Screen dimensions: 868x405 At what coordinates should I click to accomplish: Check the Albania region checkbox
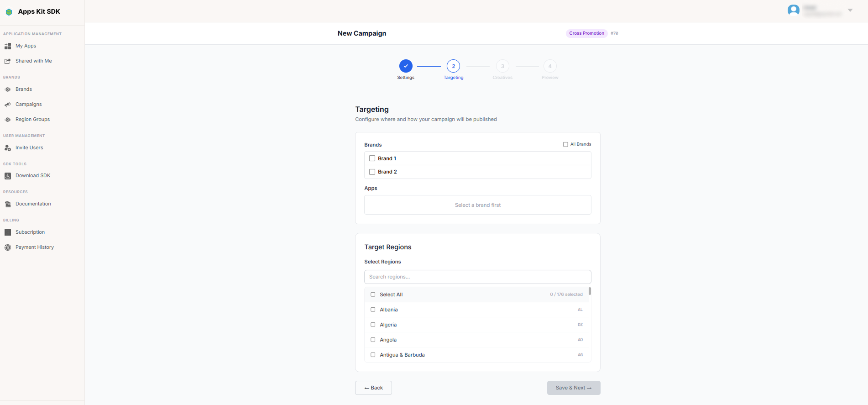tap(373, 310)
